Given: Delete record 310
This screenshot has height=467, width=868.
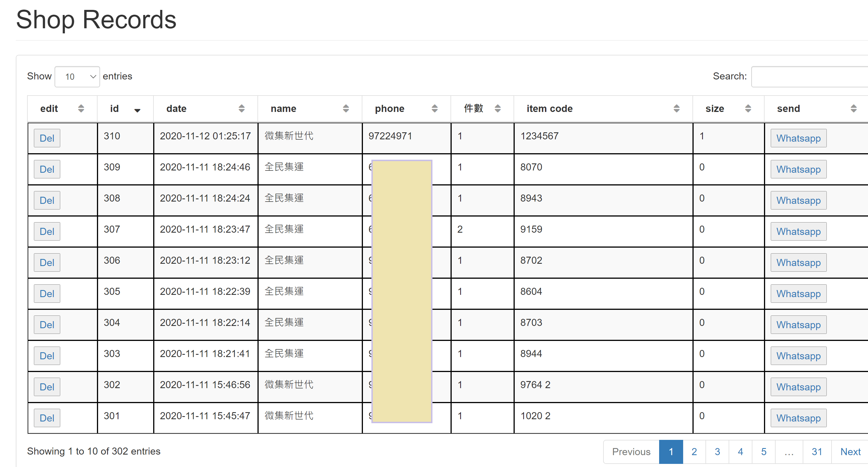Looking at the screenshot, I should (47, 138).
